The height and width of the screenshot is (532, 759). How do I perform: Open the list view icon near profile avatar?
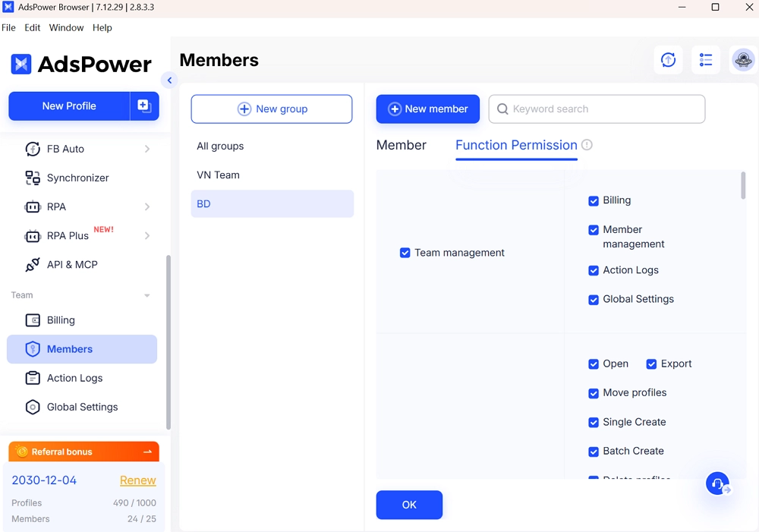pos(706,59)
